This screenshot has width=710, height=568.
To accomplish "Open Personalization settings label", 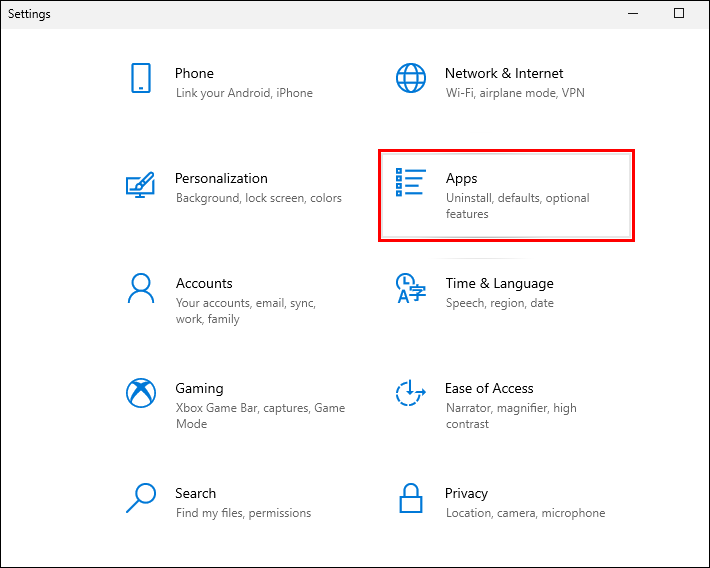I will (221, 178).
